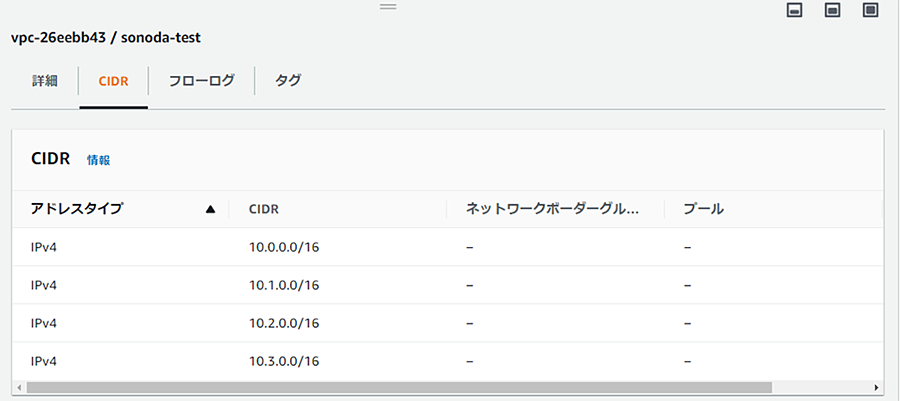This screenshot has width=900, height=401.
Task: Click the アドレスタイプ column header
Action: point(77,209)
